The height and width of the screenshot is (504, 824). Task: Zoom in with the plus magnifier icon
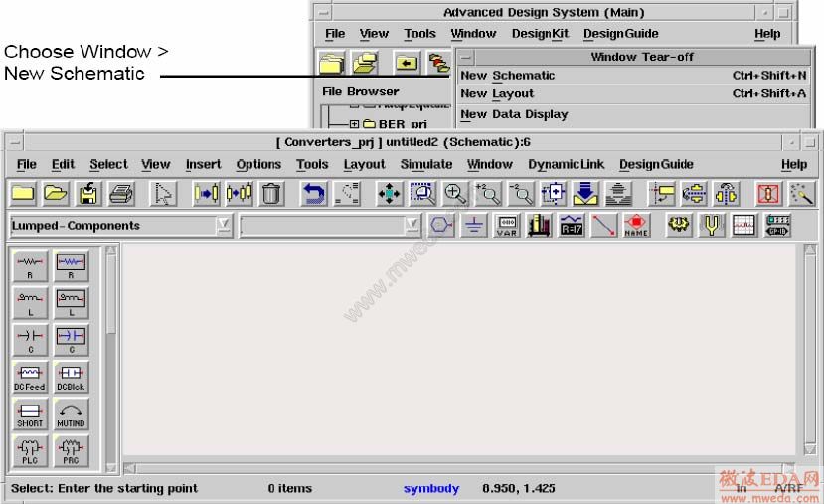455,194
